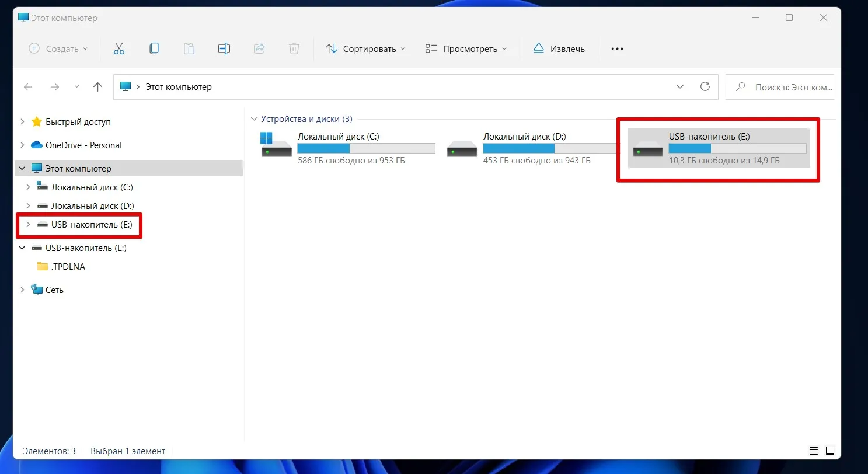Open the Просмотреть dropdown
868x474 pixels.
coord(466,48)
